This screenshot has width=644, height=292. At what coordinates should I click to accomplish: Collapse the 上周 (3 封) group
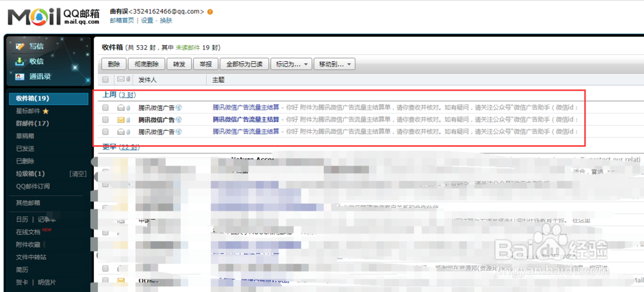(118, 95)
